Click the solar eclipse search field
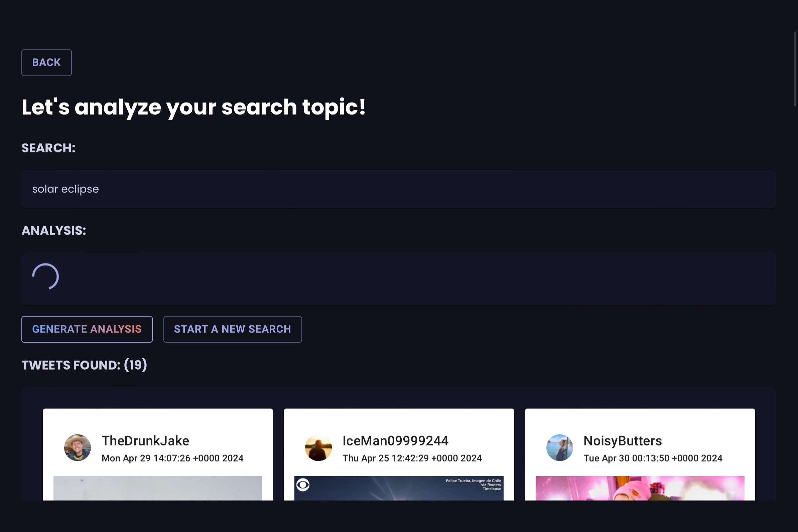 click(x=399, y=189)
